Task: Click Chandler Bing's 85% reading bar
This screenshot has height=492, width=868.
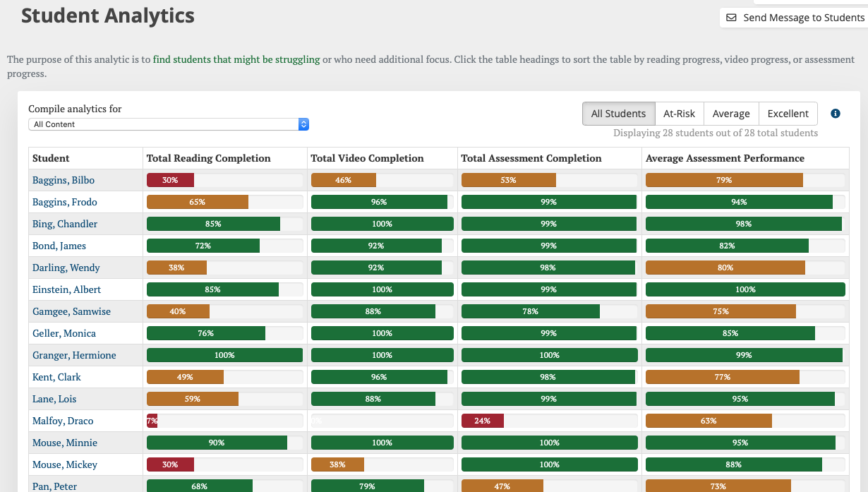Action: coord(213,224)
